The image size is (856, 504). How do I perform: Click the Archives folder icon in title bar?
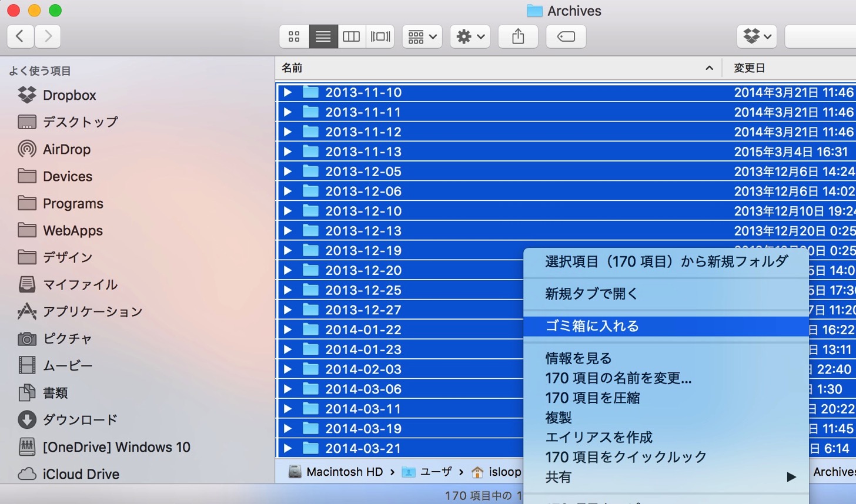tap(534, 11)
